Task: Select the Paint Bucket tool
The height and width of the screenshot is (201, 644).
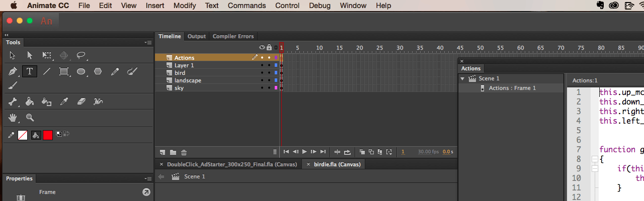Action: point(30,102)
